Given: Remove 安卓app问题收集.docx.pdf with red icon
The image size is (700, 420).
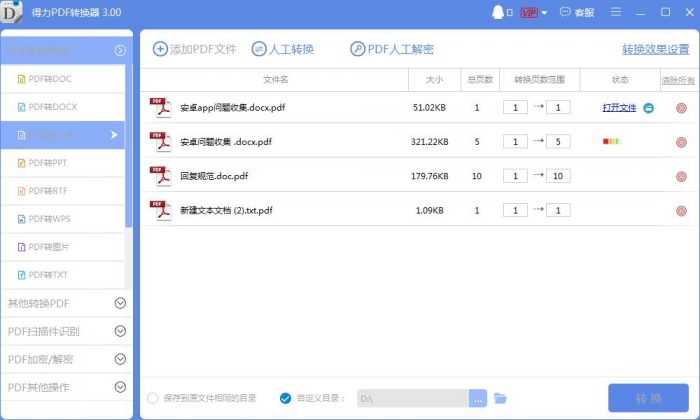Looking at the screenshot, I should (681, 108).
